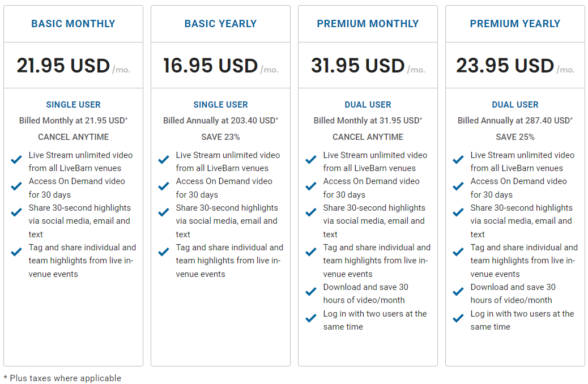
Task: Click Premium Yearly Download and save checkmark
Action: (x=458, y=292)
